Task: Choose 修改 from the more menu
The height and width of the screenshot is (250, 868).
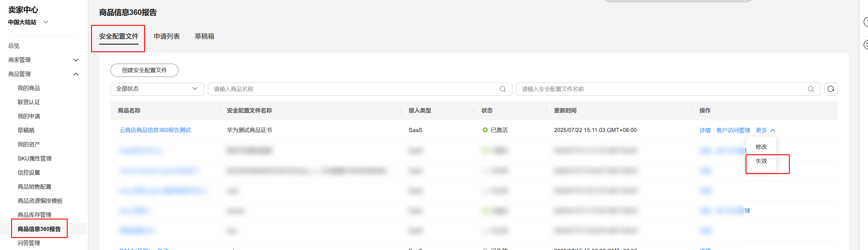Action: click(x=761, y=147)
